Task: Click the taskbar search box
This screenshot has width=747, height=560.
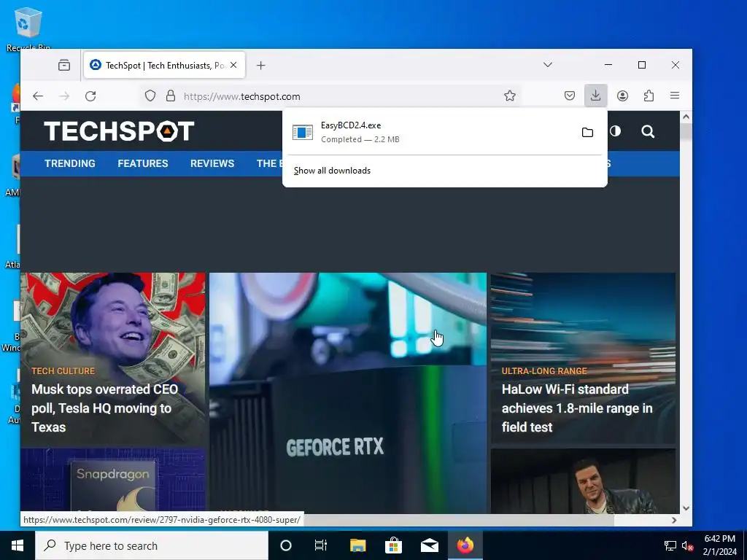Action: (x=152, y=545)
